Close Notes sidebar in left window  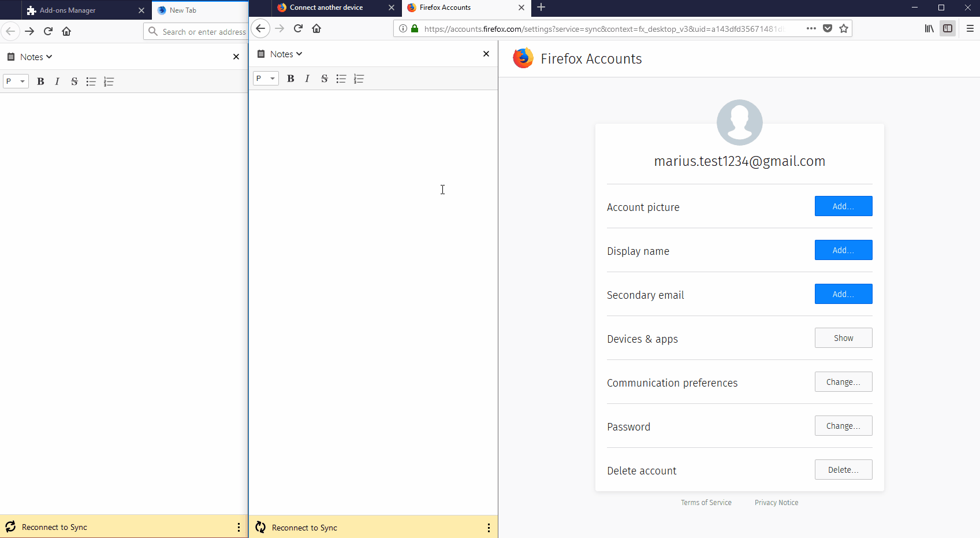236,57
